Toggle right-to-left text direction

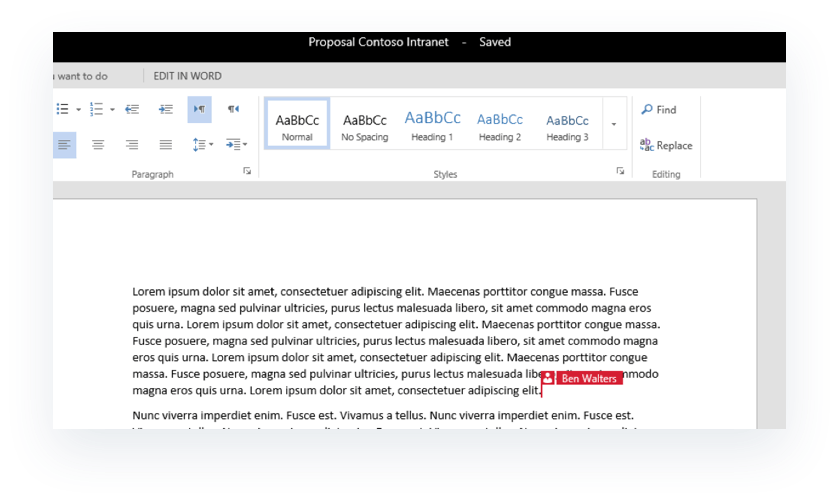pos(233,109)
